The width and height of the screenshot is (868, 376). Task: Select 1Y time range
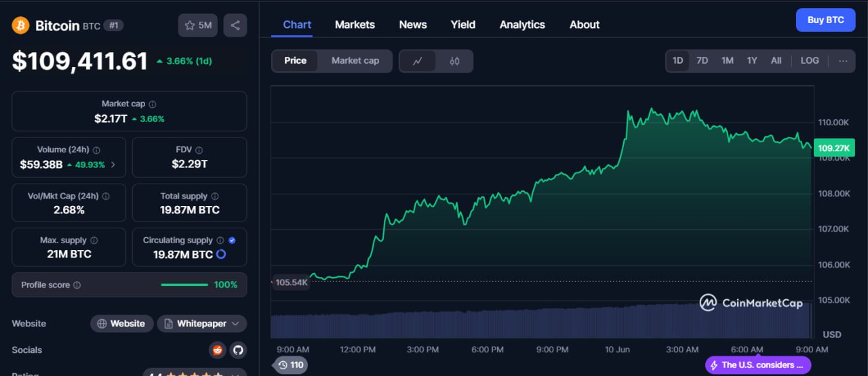tap(752, 60)
